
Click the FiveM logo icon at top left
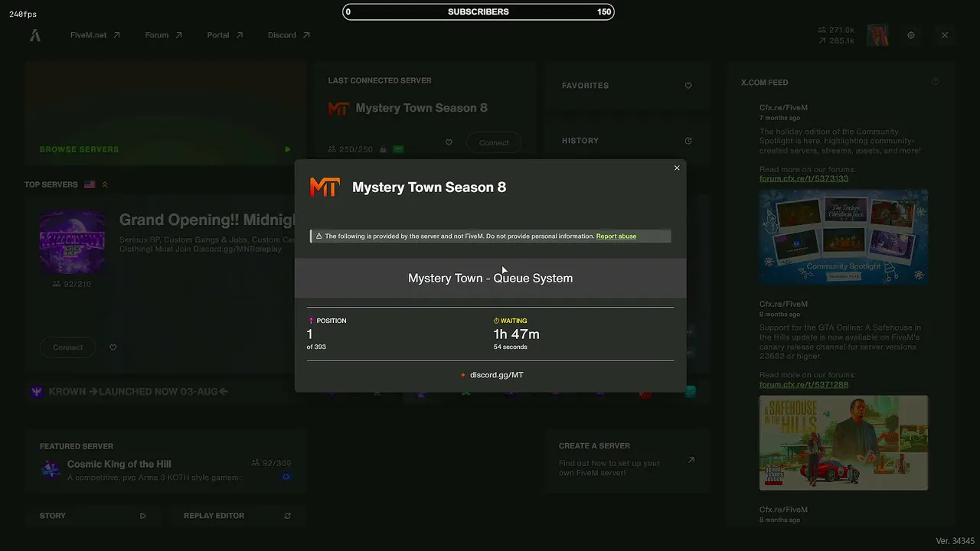click(34, 35)
